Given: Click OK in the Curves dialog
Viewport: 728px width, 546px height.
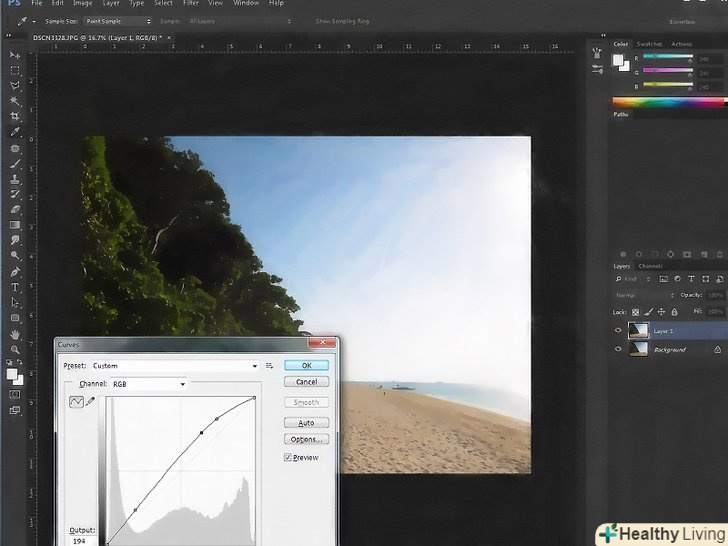Looking at the screenshot, I should 306,365.
